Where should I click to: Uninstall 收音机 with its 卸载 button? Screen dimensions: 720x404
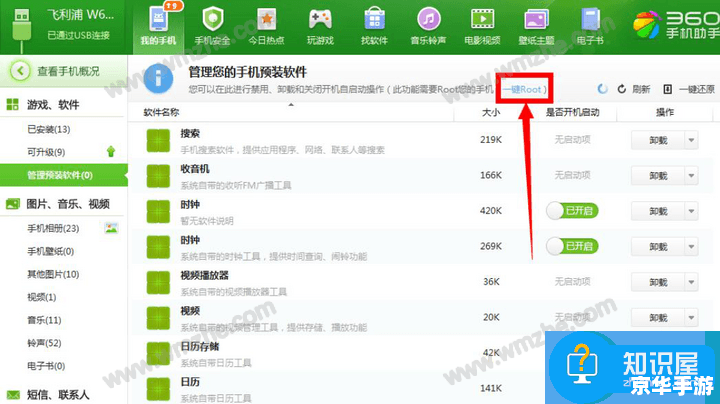pyautogui.click(x=658, y=175)
